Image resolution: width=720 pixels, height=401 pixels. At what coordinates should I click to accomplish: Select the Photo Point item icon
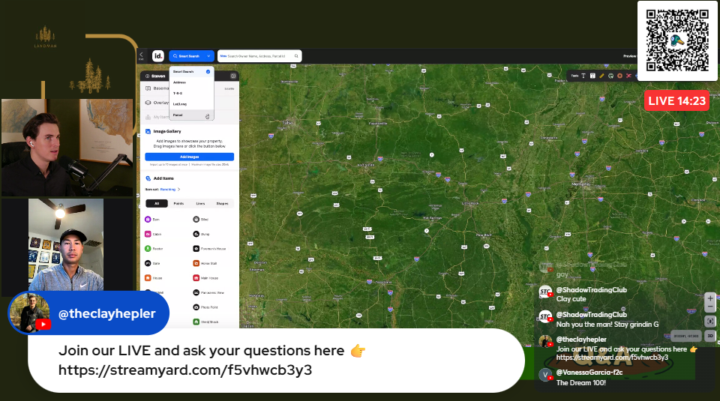pyautogui.click(x=196, y=307)
